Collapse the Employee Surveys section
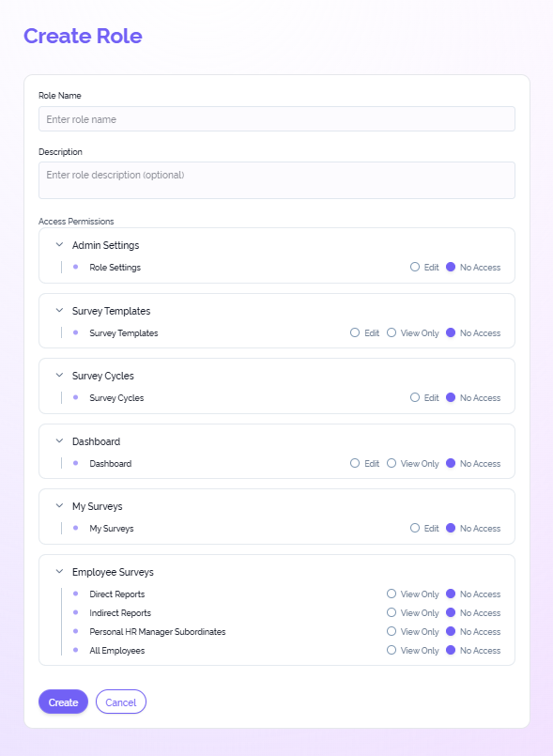 (58, 572)
